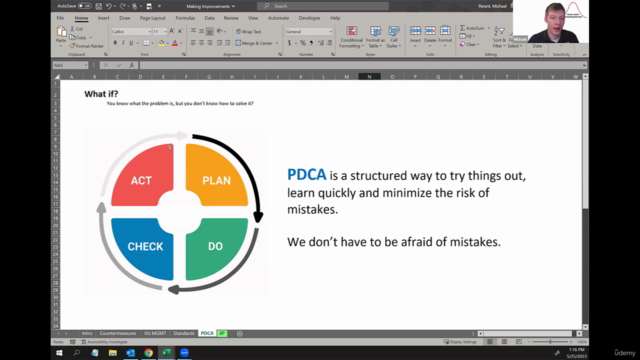Switch to the Review ribbon tab
Image resolution: width=640 pixels, height=360 pixels.
pos(231,18)
